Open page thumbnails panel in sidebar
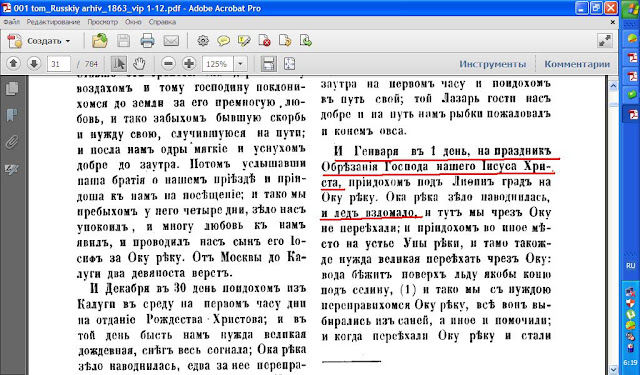Screen dimensions: 640x375 point(12,89)
